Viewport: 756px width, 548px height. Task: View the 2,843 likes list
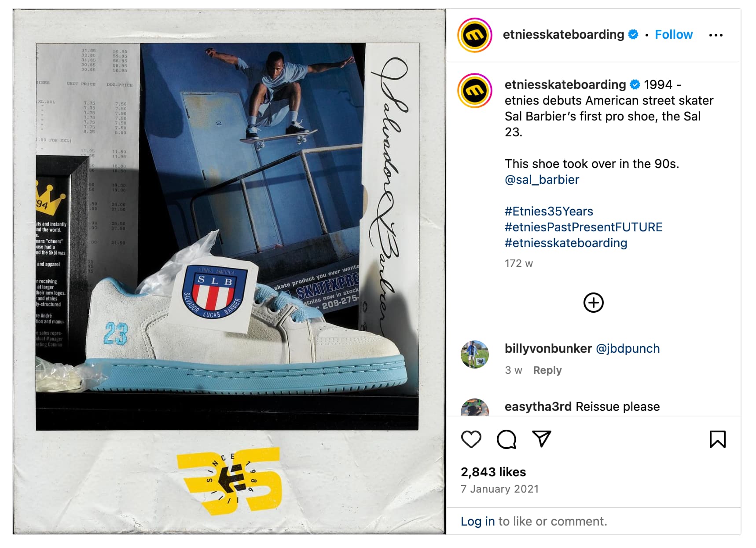point(493,472)
